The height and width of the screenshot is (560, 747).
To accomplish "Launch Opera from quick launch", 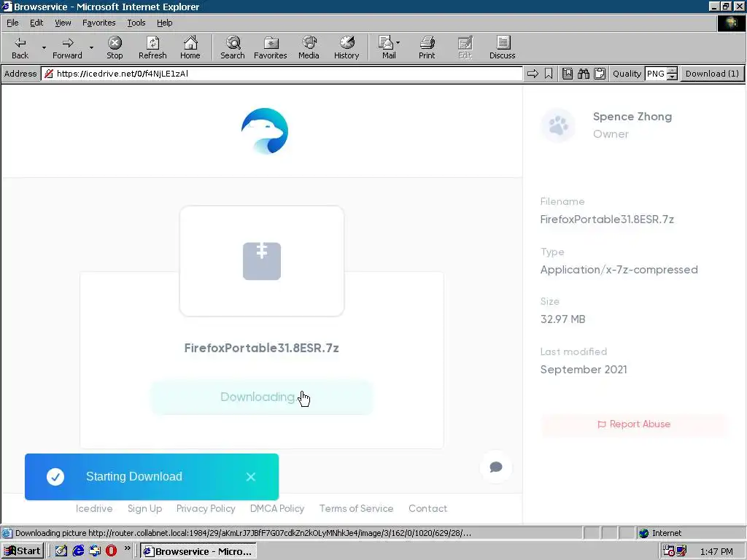I will click(112, 551).
